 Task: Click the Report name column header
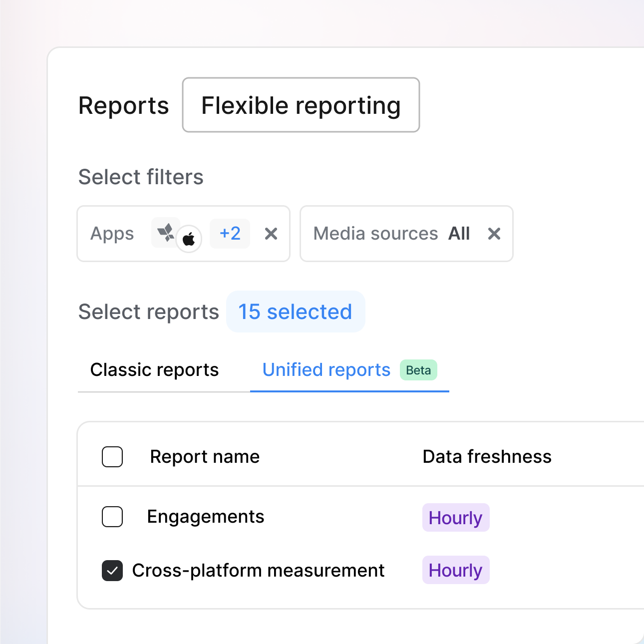pyautogui.click(x=204, y=456)
